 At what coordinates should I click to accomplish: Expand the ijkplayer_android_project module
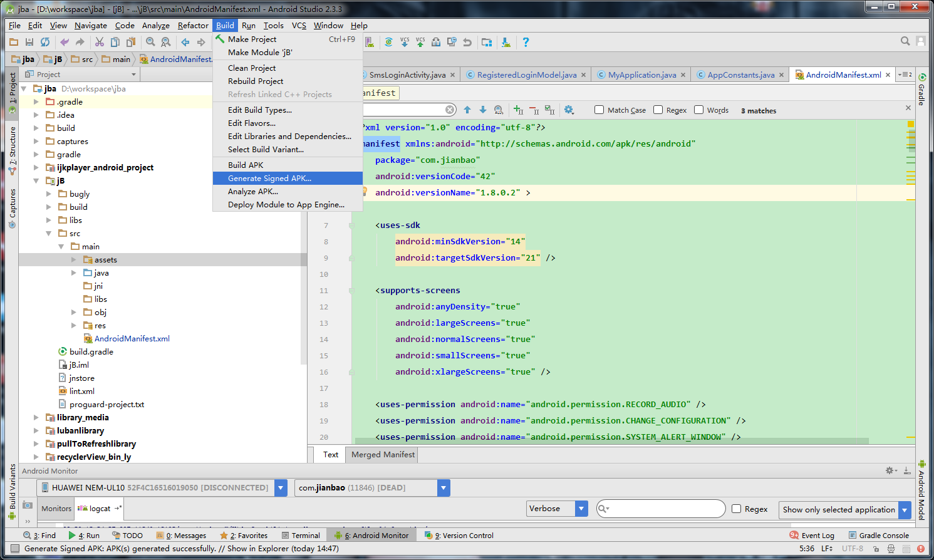click(36, 167)
